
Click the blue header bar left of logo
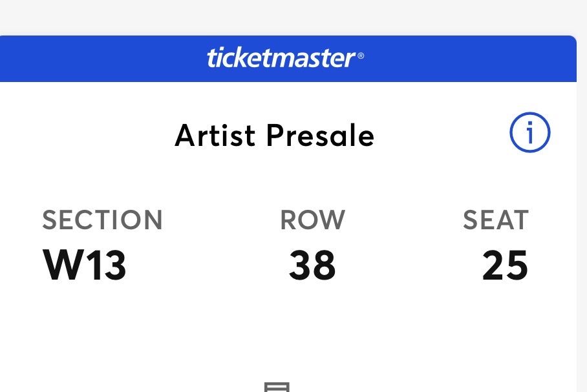click(97, 59)
